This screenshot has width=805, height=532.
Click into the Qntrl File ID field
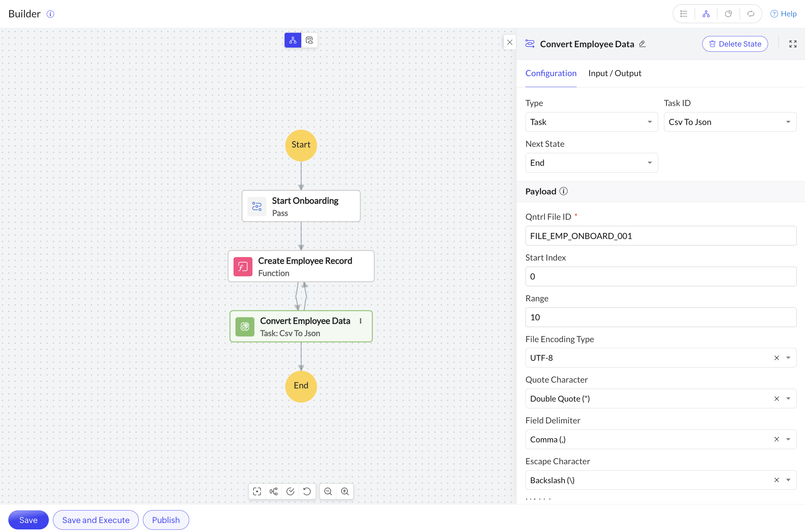660,236
